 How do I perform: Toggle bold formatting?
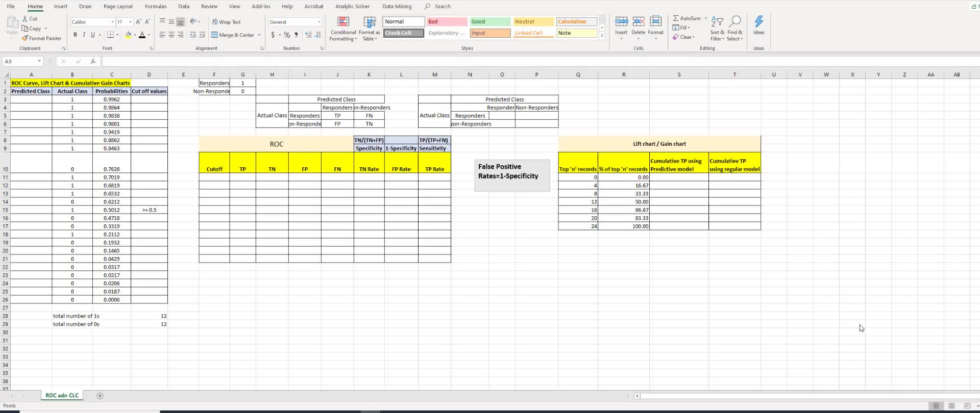click(75, 35)
